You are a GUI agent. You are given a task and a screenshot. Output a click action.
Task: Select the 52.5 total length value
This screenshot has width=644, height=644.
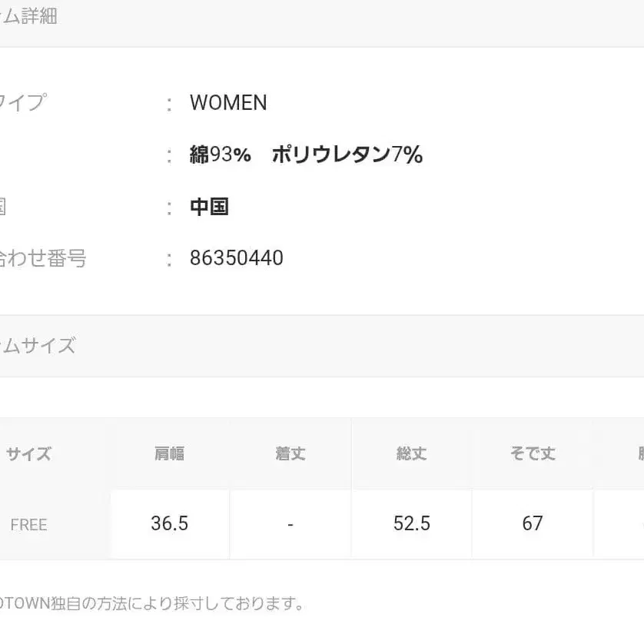[x=411, y=524]
